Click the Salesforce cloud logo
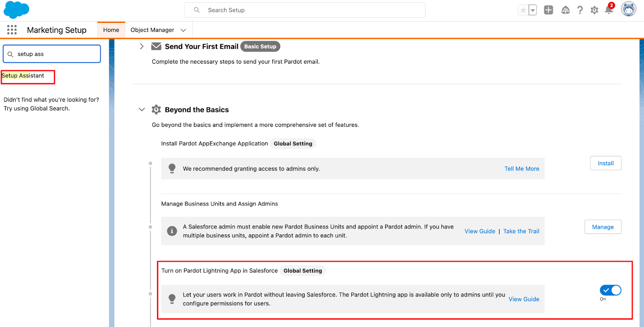 pos(16,10)
